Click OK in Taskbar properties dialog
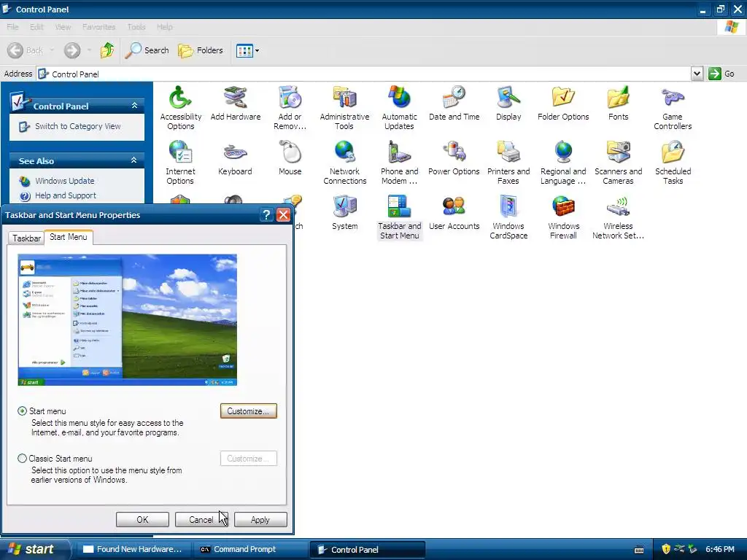747x560 pixels. click(x=142, y=519)
